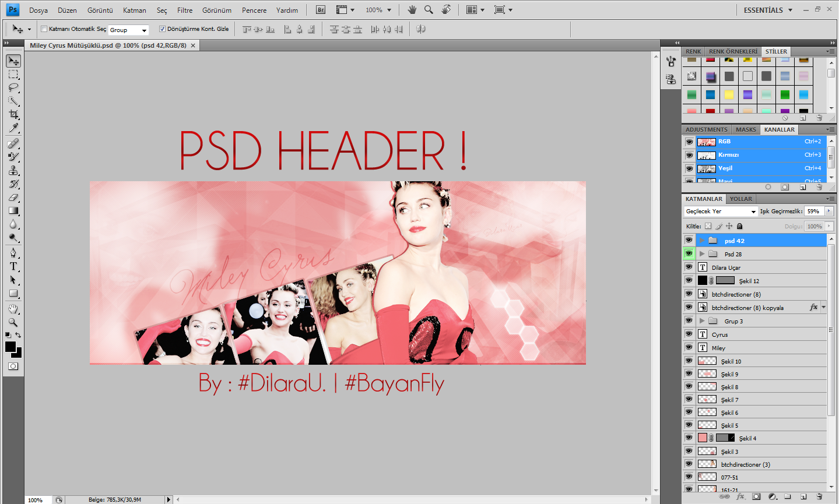Add layer style via fx button
Screen dimensions: 839x504
coord(740,497)
